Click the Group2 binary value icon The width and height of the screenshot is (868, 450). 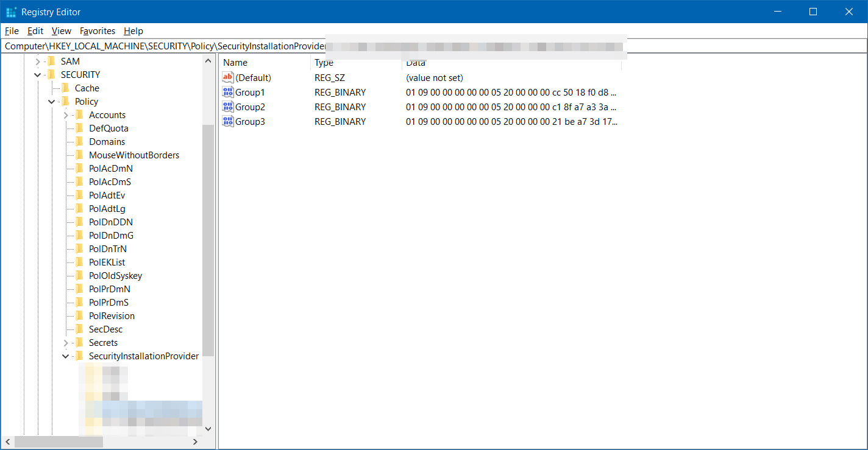[x=228, y=107]
